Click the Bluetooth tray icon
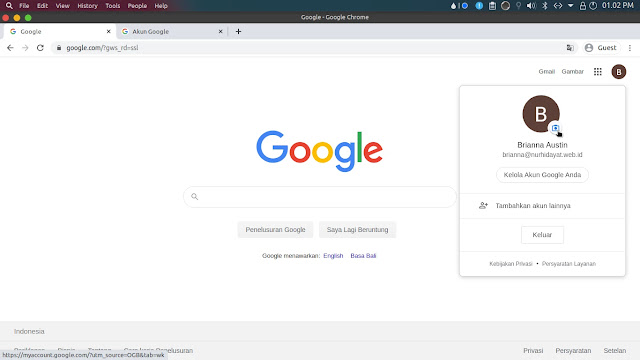 tap(544, 6)
